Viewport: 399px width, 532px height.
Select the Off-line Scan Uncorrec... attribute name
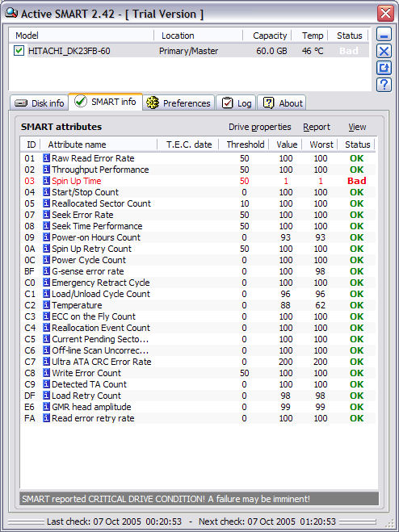tap(100, 350)
